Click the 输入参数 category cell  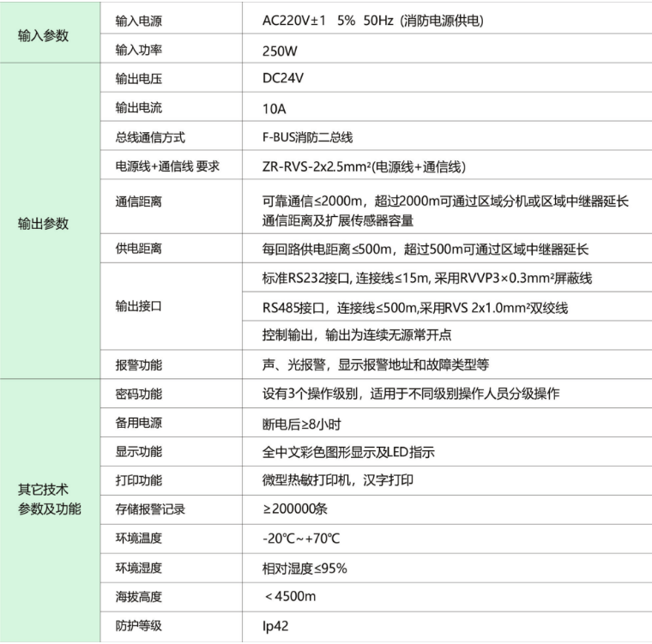43,36
